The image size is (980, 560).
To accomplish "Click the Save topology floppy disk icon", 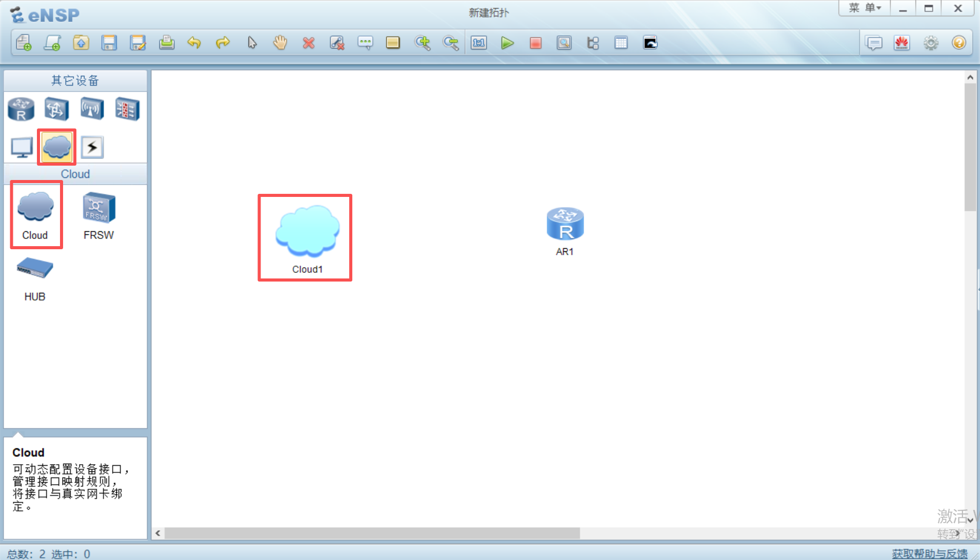I will pos(109,43).
